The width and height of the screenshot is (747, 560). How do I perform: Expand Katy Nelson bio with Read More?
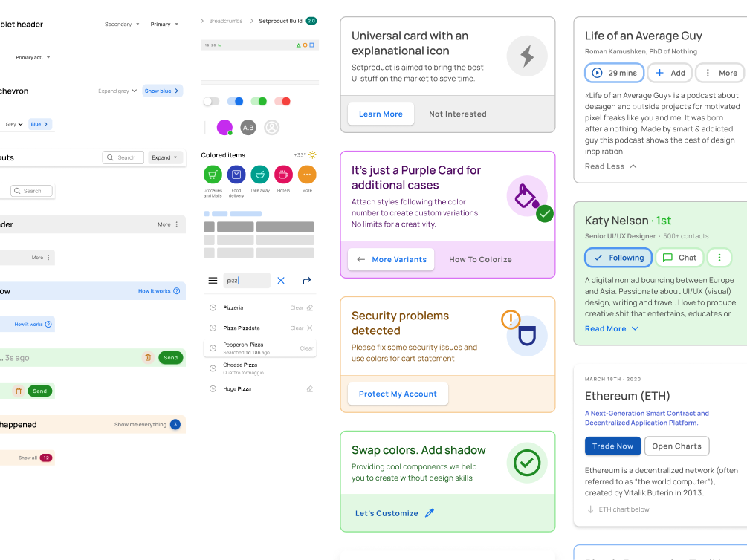612,328
